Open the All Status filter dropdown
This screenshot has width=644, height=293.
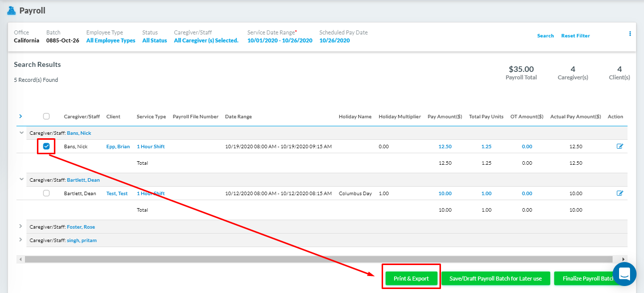click(x=154, y=40)
